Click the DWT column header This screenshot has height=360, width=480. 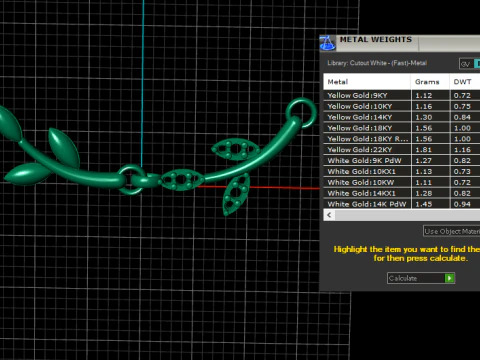click(x=465, y=82)
